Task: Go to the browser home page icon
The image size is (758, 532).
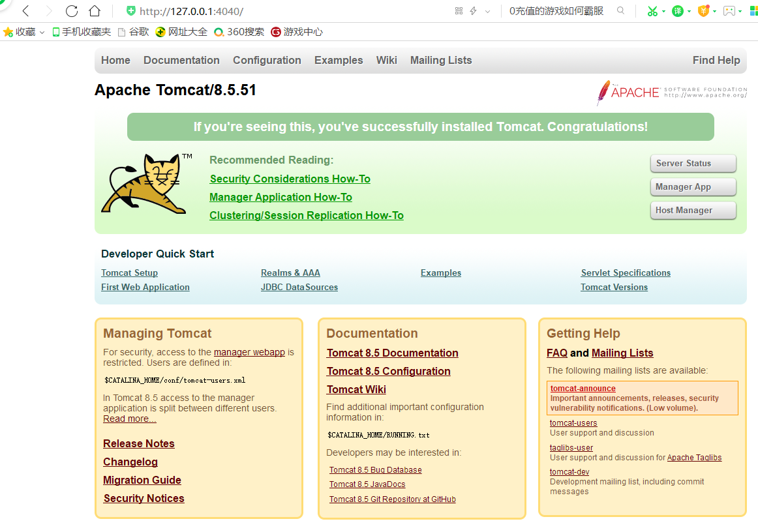Action: tap(95, 10)
